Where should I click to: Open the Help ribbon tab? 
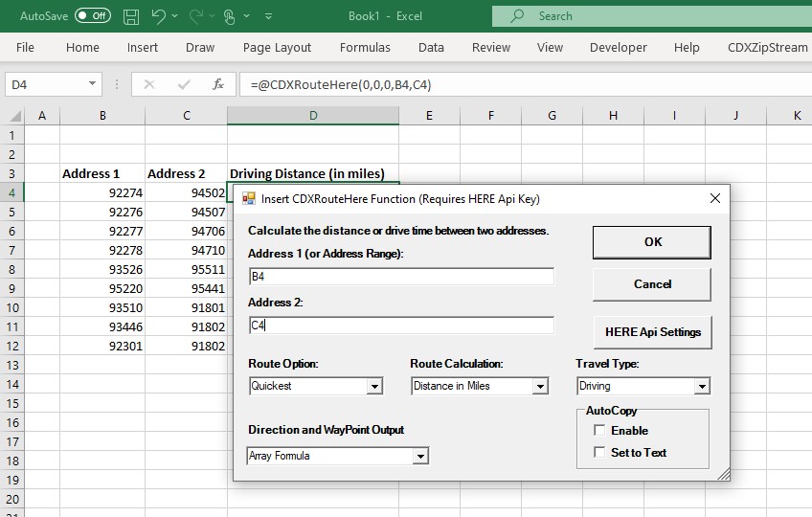(687, 48)
